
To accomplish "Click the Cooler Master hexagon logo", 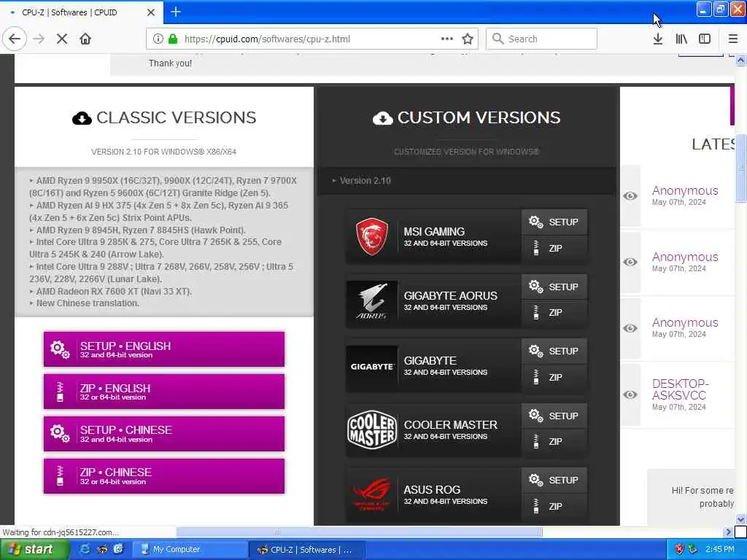I will coord(371,430).
